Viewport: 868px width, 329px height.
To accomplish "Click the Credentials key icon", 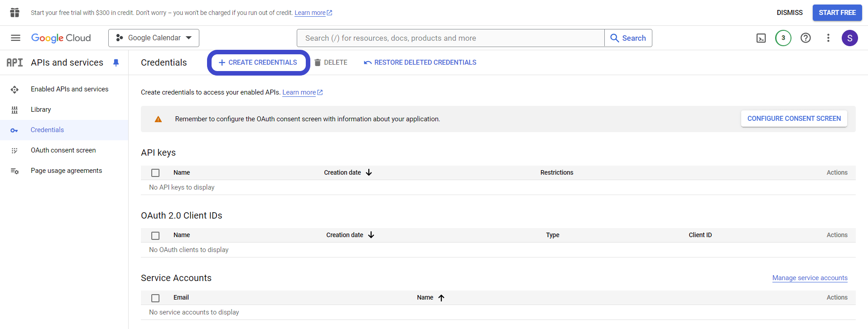I will click(14, 130).
